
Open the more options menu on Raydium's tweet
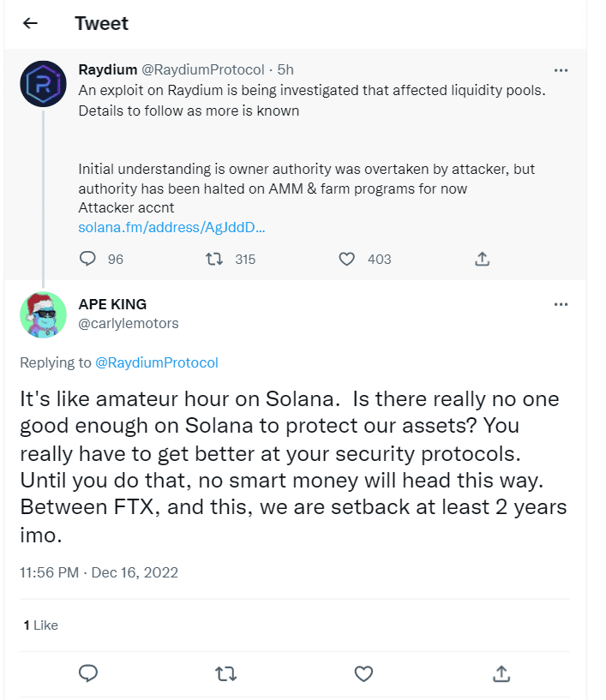pyautogui.click(x=561, y=69)
